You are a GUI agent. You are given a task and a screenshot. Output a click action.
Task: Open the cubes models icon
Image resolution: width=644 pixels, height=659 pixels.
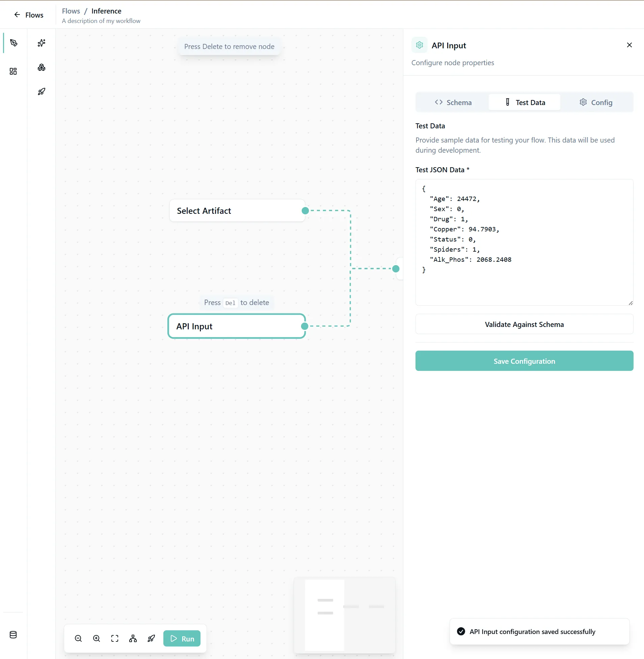[x=41, y=67]
